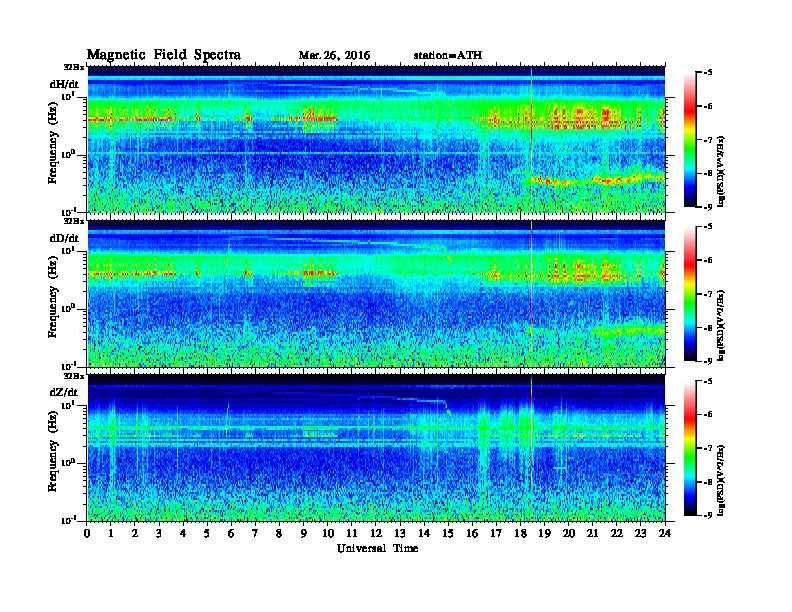Click hour '4' on the Universal Time axis

[x=183, y=534]
